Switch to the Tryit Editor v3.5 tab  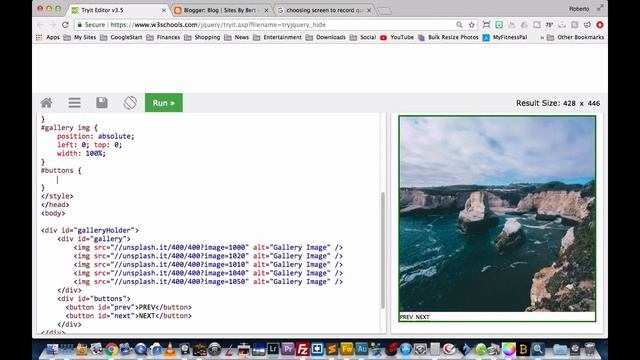[x=118, y=10]
